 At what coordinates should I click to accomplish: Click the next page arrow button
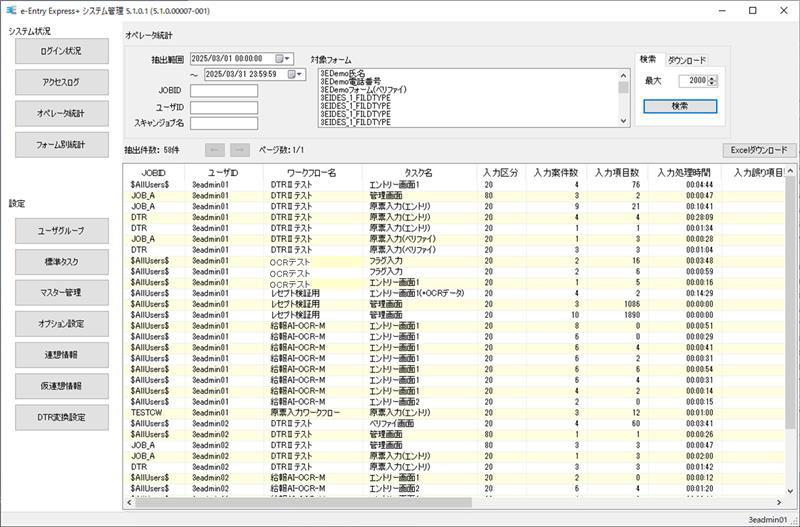pos(239,150)
